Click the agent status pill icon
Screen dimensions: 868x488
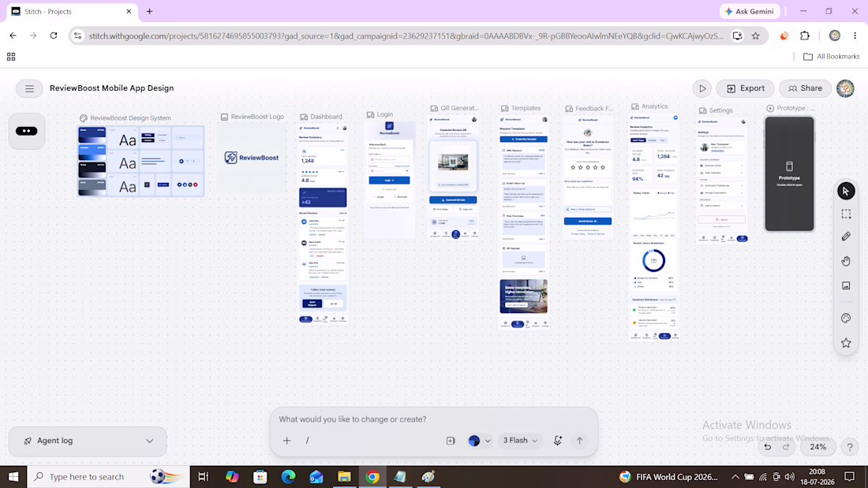27,131
